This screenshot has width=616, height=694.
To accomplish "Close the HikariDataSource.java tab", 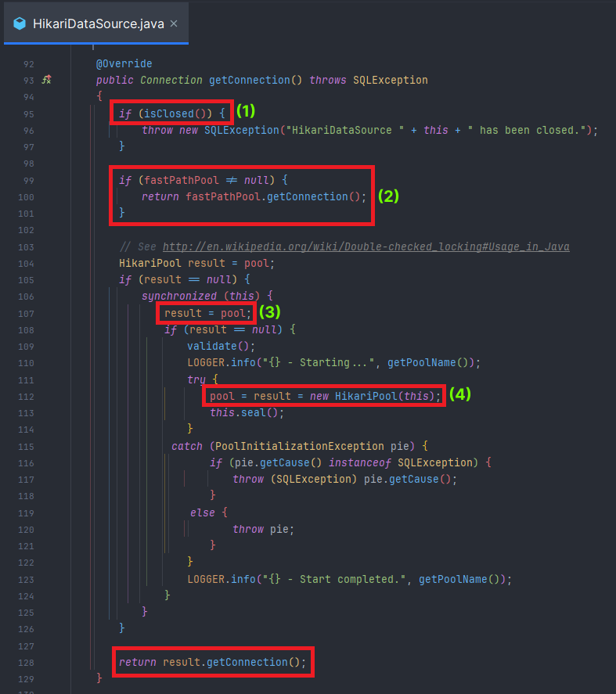I will 174,23.
